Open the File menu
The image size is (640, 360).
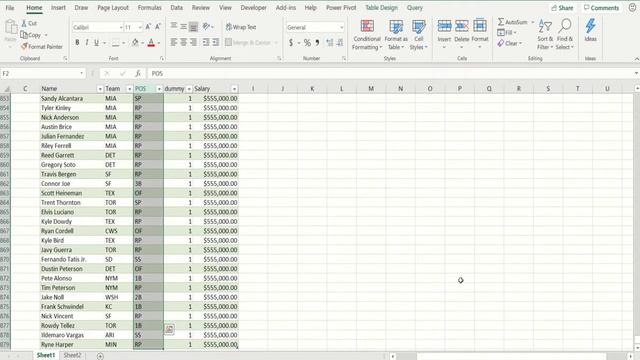tap(10, 8)
